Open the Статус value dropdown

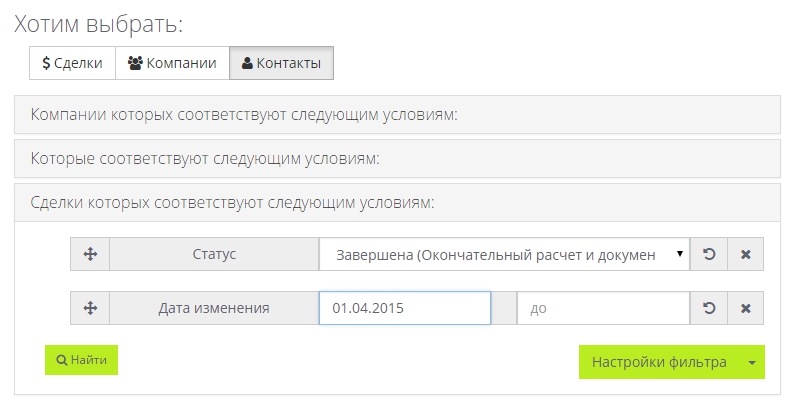pos(505,254)
